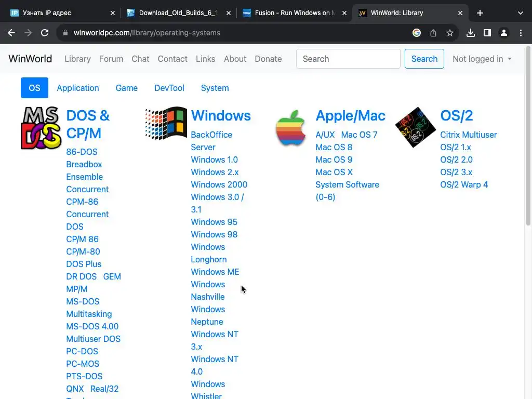Image resolution: width=532 pixels, height=399 pixels.
Task: Open the Windows ME link
Action: pyautogui.click(x=215, y=272)
